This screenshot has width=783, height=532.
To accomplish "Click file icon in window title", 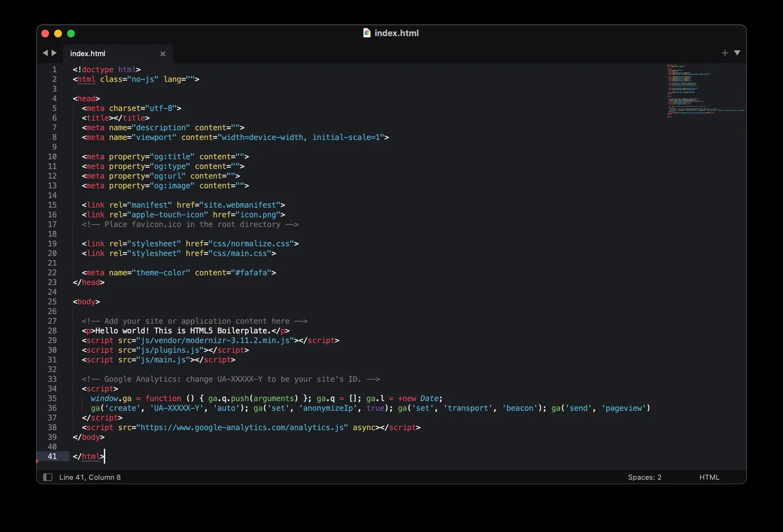I will (x=367, y=33).
